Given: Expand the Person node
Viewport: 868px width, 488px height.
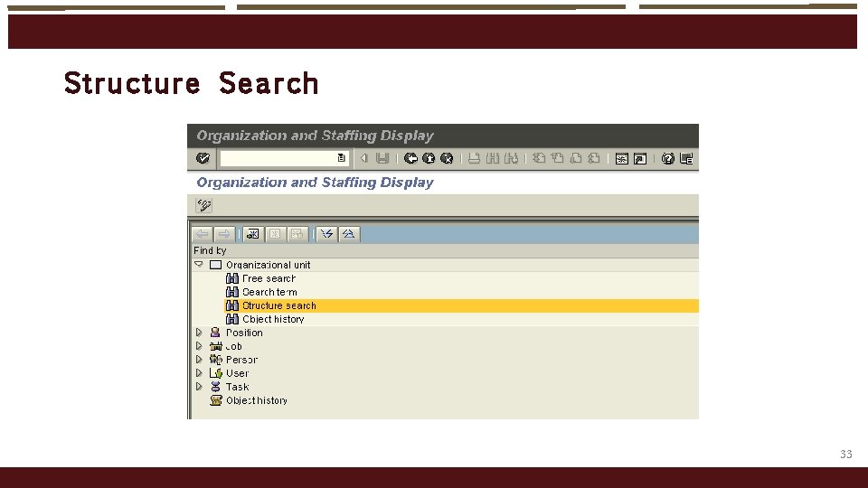Looking at the screenshot, I should coord(199,360).
